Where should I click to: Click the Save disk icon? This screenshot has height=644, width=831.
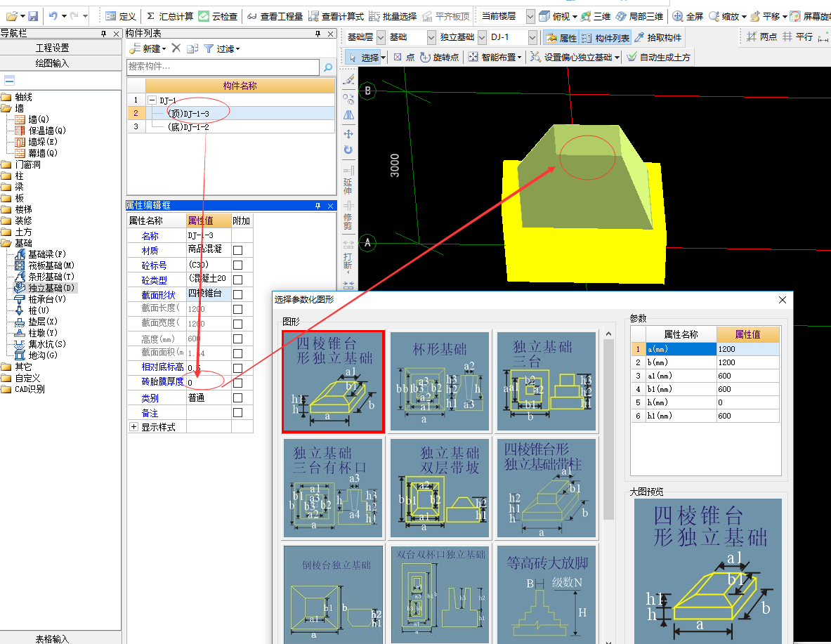point(33,16)
